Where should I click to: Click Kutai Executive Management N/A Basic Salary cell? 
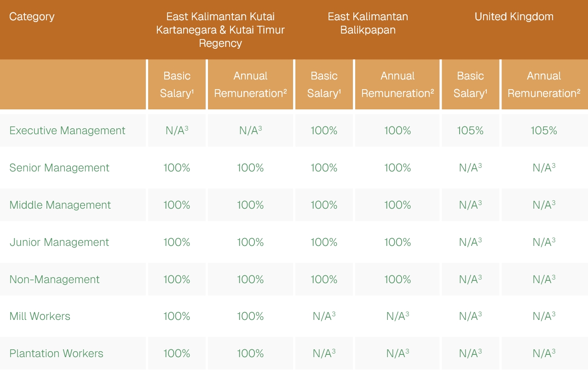click(x=177, y=131)
